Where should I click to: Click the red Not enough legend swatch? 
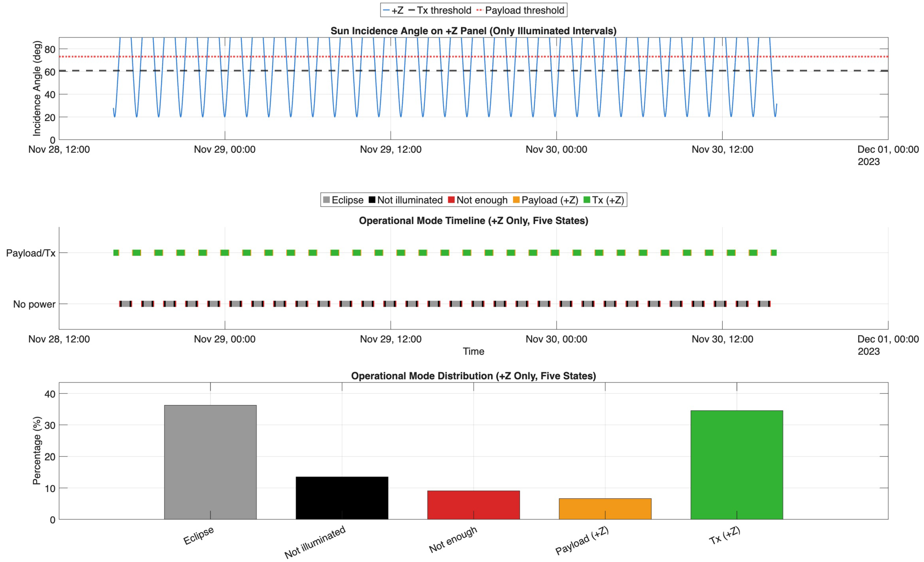click(x=452, y=200)
